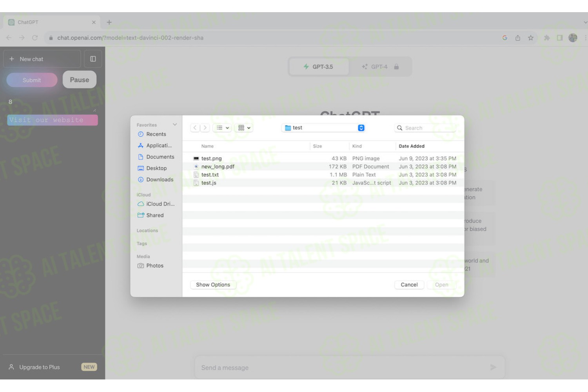Reload the current page
The height and width of the screenshot is (392, 588).
point(35,38)
